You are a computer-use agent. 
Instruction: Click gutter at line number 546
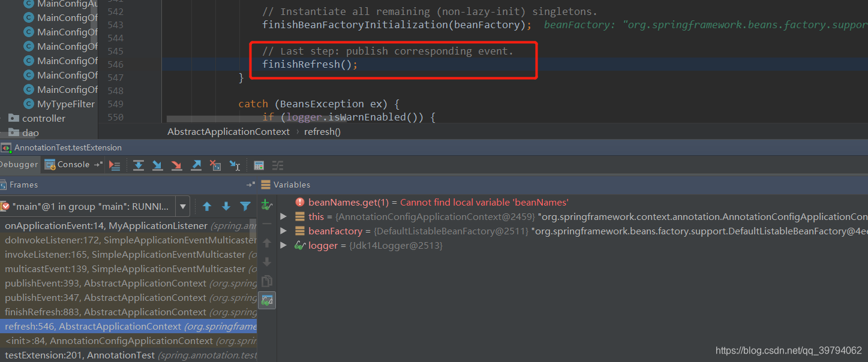tap(115, 65)
